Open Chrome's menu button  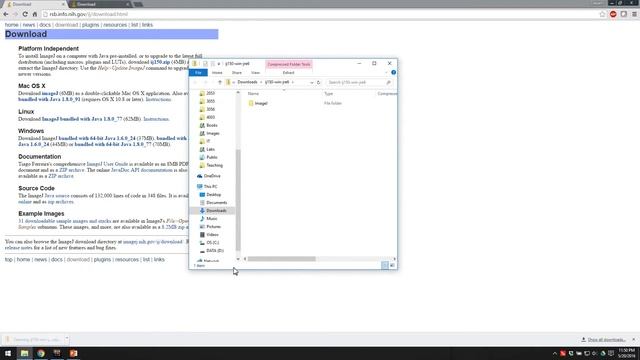634,14
